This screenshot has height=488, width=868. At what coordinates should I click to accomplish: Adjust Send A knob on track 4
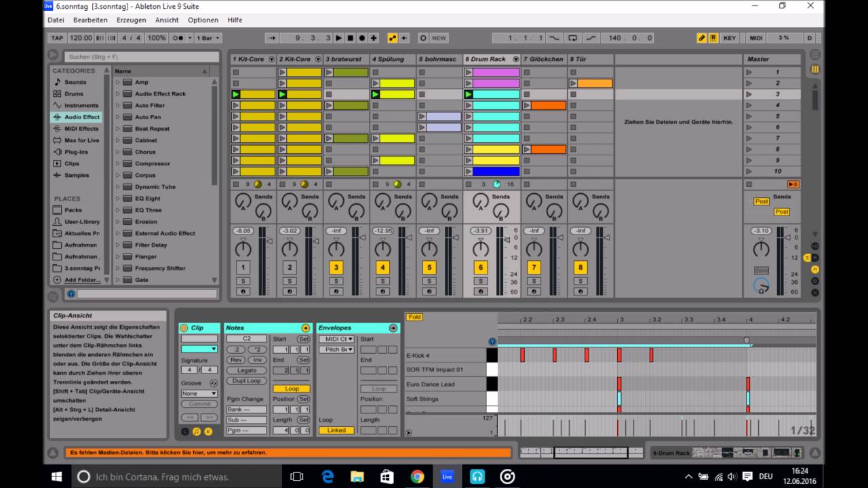pos(382,201)
